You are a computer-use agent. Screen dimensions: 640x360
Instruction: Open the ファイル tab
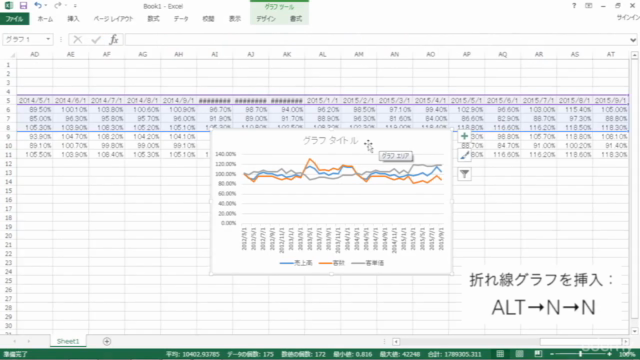pos(14,19)
